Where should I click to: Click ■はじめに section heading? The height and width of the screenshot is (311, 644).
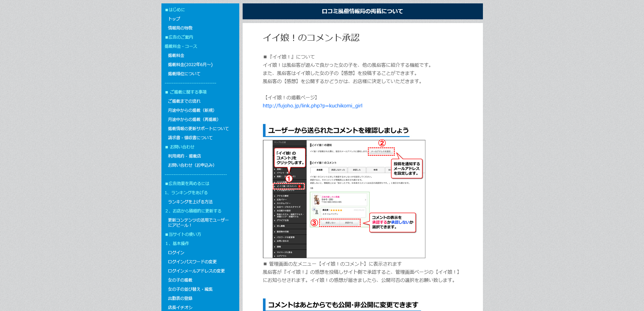[x=175, y=9]
